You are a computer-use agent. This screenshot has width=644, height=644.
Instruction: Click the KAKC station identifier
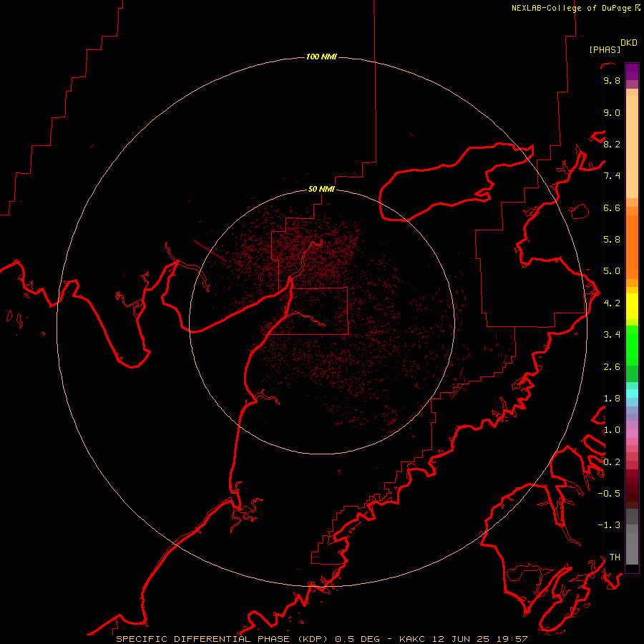coord(414,639)
